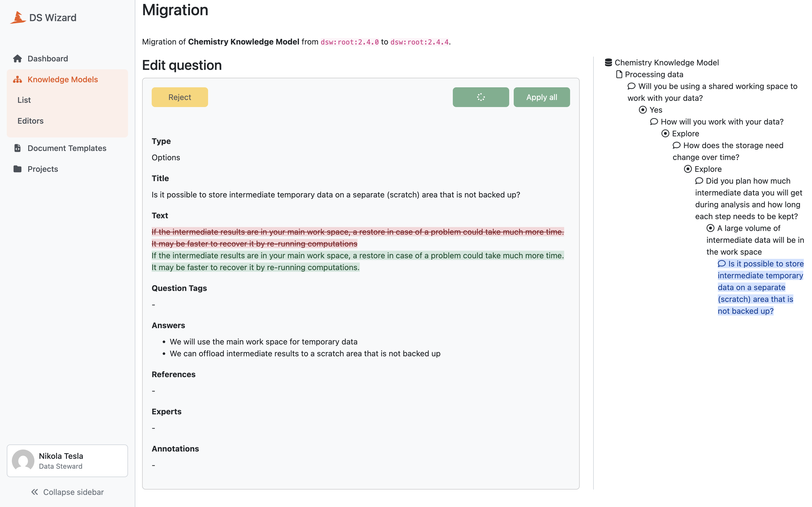Open Dashboard via the home icon
The image size is (812, 507).
click(17, 59)
